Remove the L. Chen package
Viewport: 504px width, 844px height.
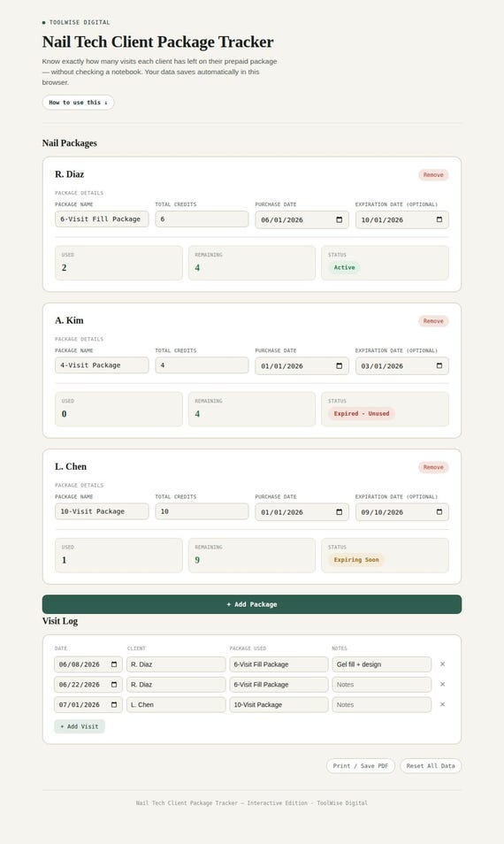tap(433, 467)
